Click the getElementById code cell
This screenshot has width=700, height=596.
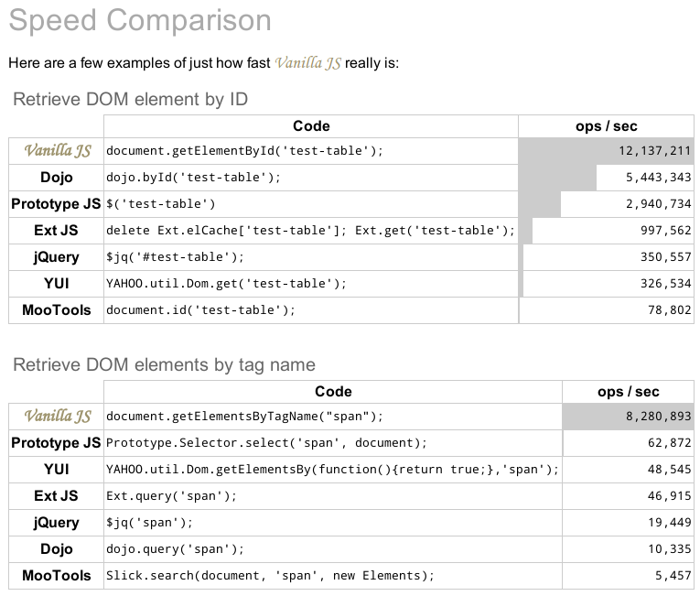[311, 151]
